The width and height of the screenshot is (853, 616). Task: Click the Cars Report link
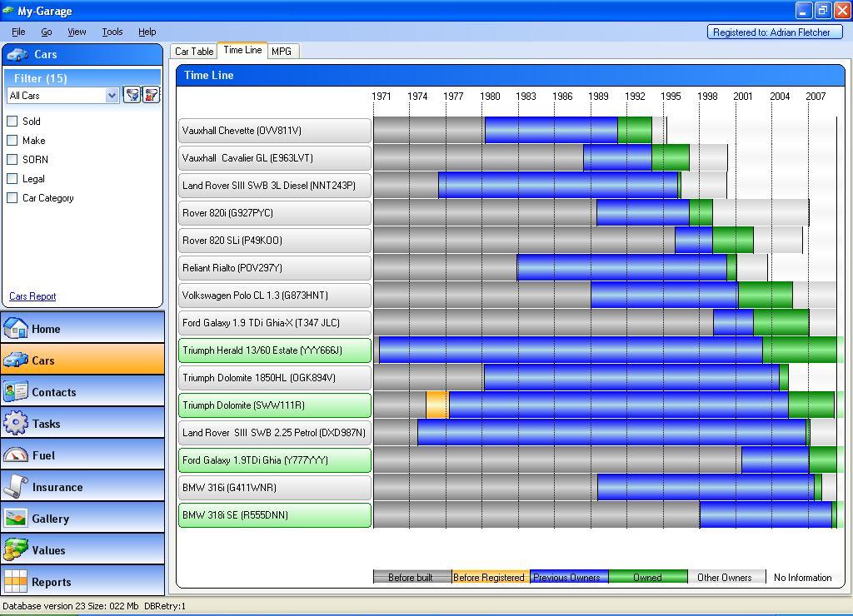click(32, 296)
